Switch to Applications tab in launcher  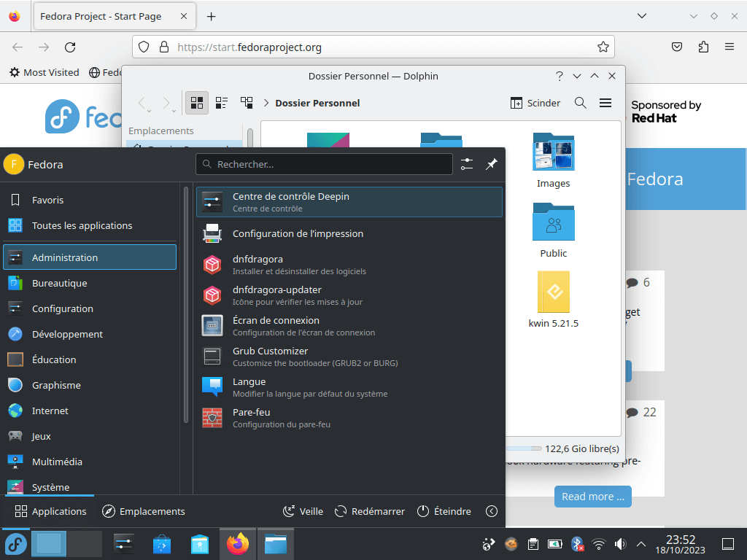pyautogui.click(x=50, y=511)
